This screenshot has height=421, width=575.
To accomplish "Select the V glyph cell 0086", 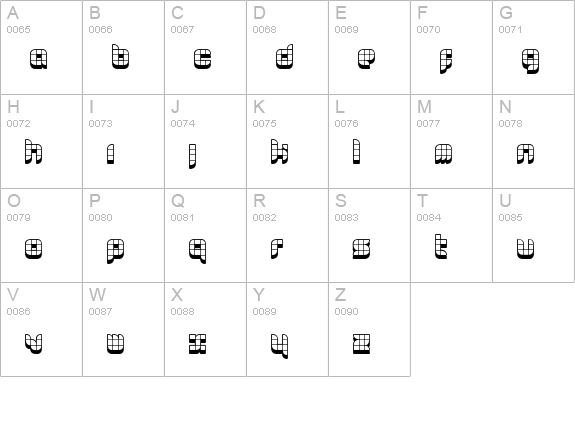I will (x=41, y=329).
